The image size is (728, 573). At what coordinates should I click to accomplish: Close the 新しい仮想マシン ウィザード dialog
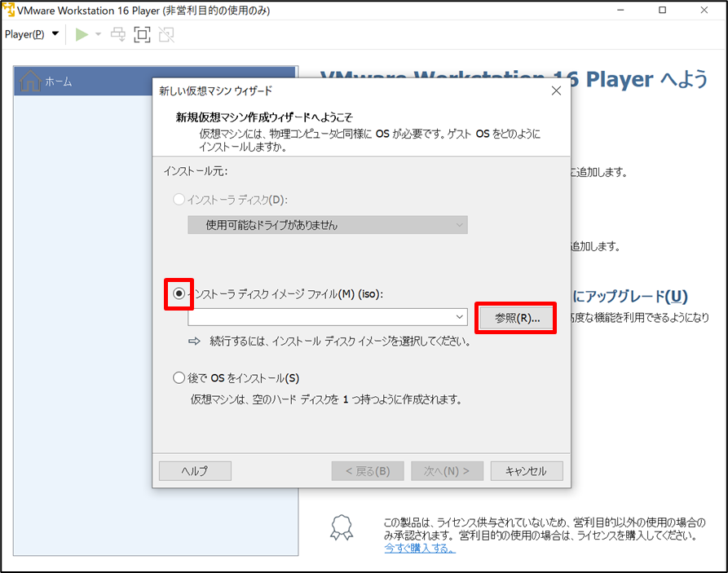tap(556, 90)
